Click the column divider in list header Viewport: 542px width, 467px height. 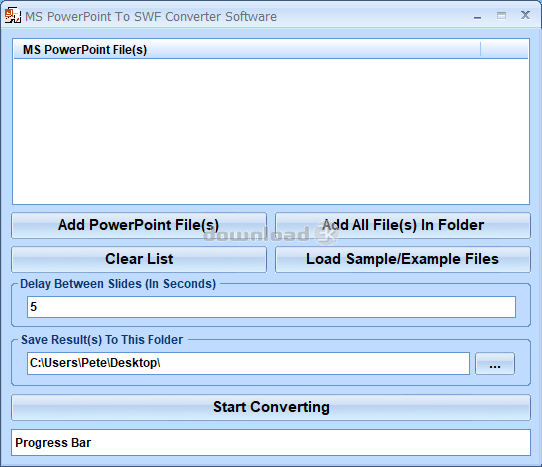click(x=480, y=49)
